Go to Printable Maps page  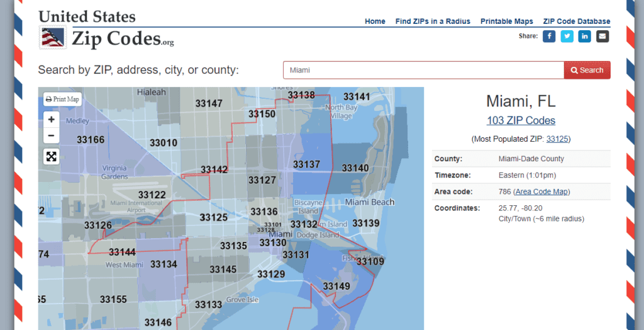(x=506, y=21)
